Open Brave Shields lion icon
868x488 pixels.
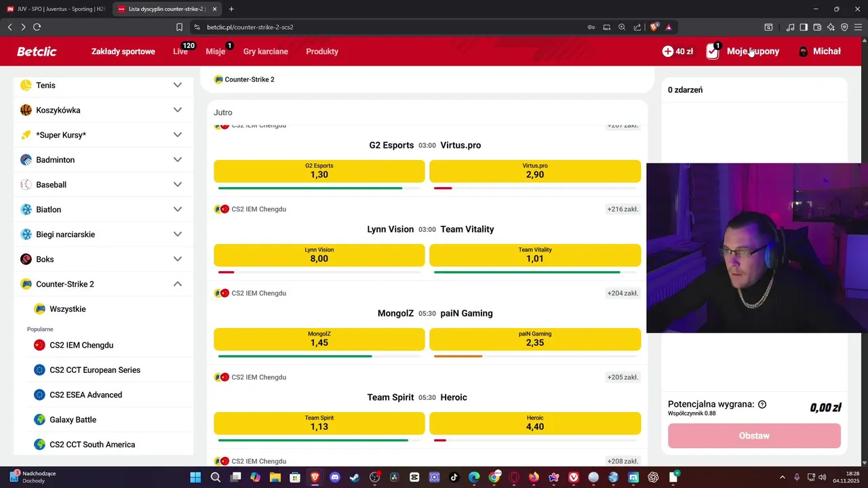tap(654, 27)
